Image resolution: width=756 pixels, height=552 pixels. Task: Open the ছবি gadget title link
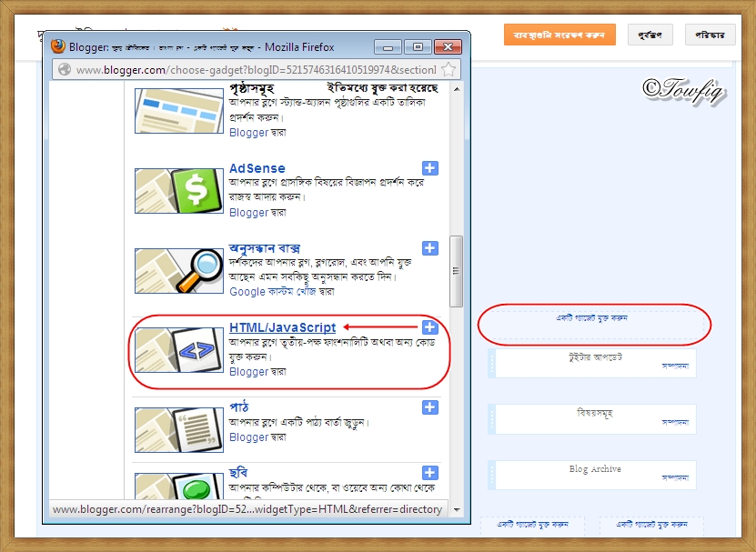click(x=238, y=473)
